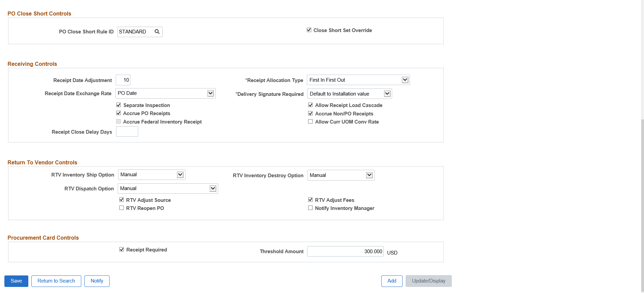This screenshot has height=293, width=644.
Task: Uncheck Separate Inspection
Action: pyautogui.click(x=118, y=105)
